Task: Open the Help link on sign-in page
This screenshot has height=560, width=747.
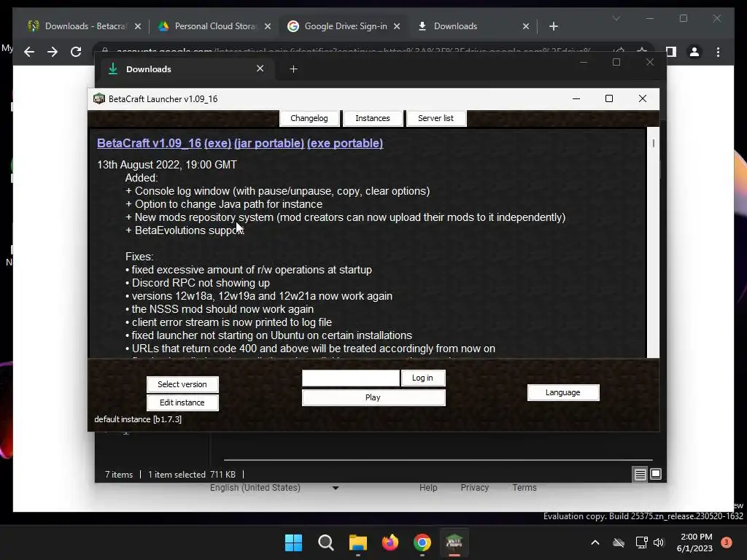Action: (428, 488)
